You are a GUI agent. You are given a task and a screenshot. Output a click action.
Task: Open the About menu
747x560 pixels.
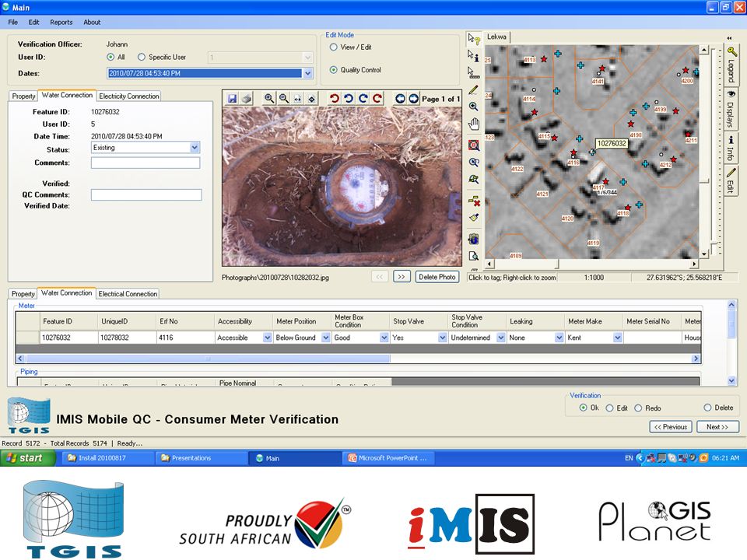92,22
